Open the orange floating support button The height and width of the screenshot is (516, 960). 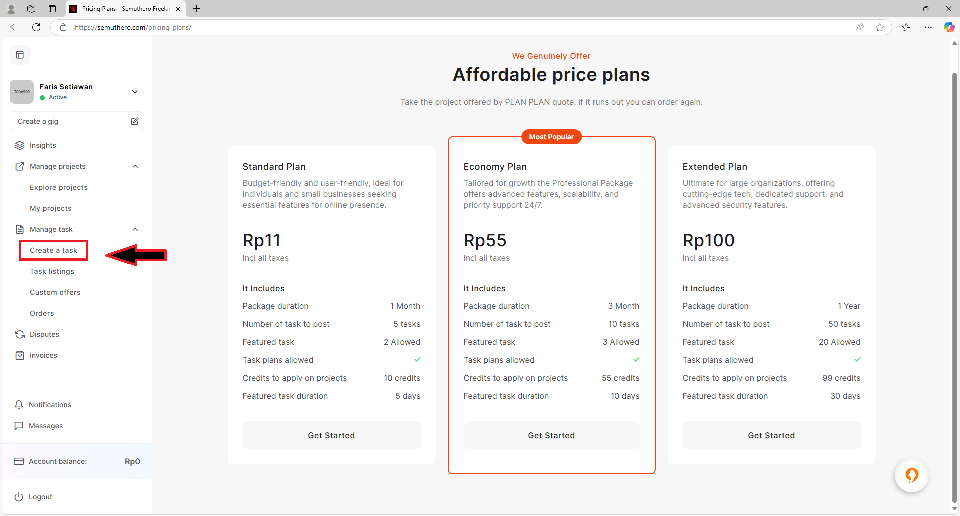911,475
